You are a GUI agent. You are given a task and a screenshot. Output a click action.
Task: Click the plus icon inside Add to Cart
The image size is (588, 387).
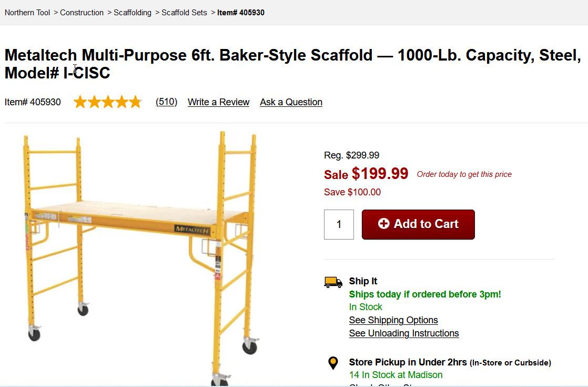coord(385,224)
